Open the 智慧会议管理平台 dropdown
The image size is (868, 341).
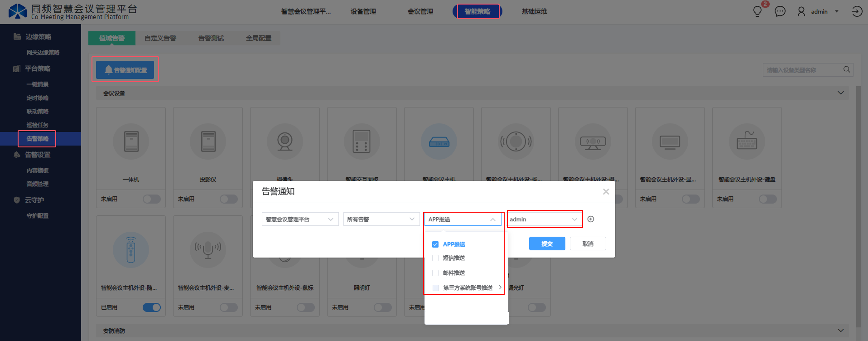pos(300,219)
